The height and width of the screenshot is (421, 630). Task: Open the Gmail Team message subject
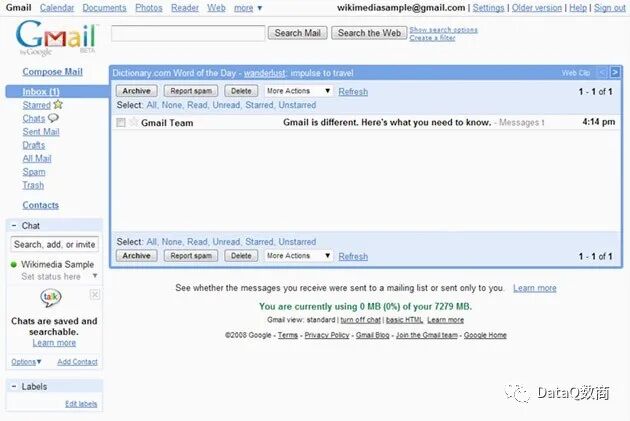tap(387, 122)
